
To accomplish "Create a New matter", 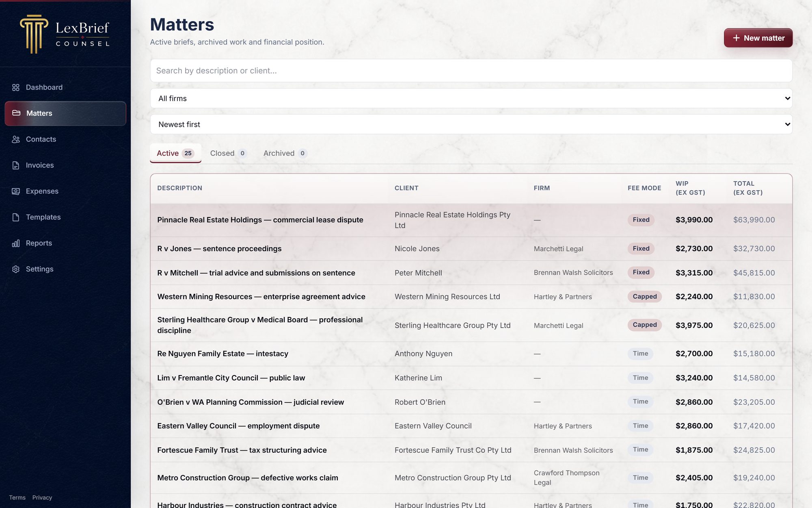I will pos(758,38).
